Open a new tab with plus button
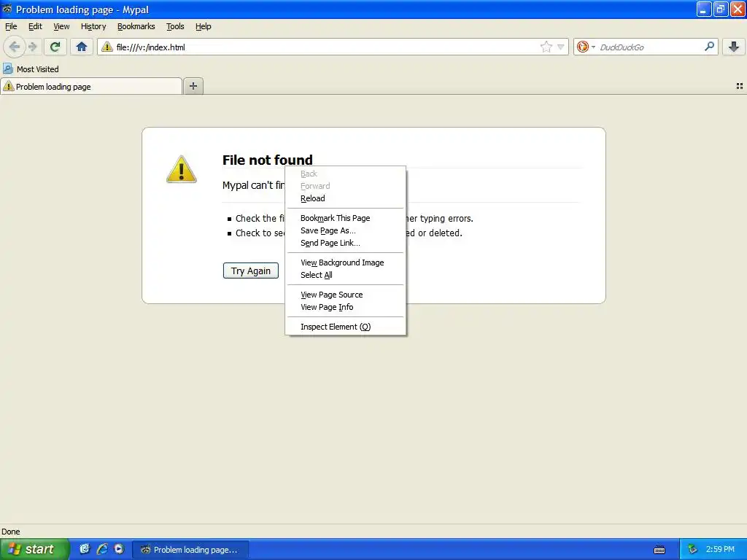The width and height of the screenshot is (747, 560). (193, 86)
